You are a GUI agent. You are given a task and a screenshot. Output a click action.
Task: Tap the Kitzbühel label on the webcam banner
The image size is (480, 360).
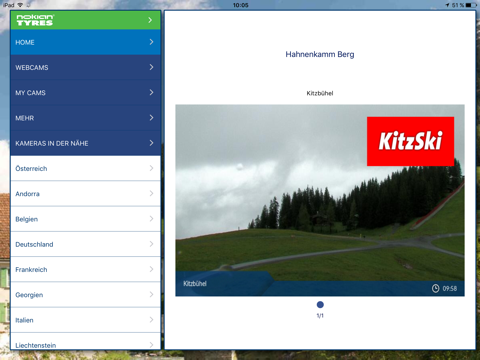(195, 284)
